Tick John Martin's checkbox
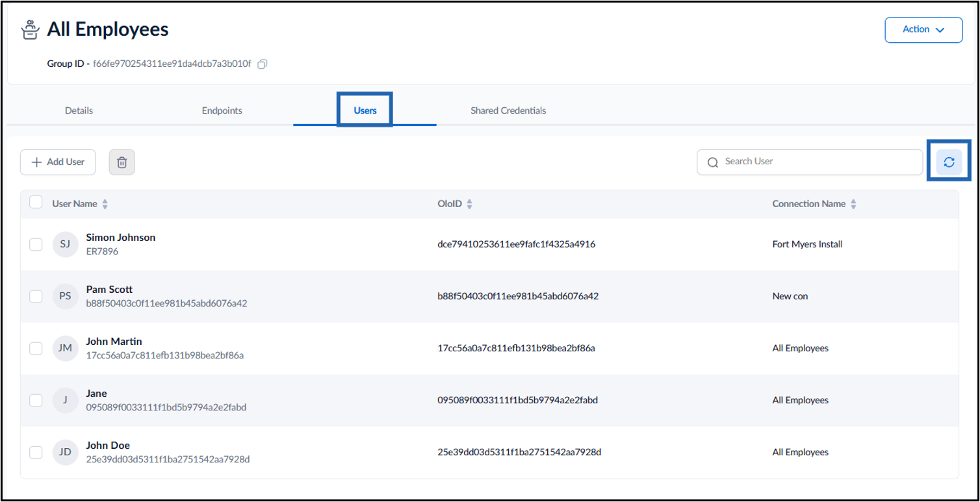The width and height of the screenshot is (980, 502). click(36, 348)
